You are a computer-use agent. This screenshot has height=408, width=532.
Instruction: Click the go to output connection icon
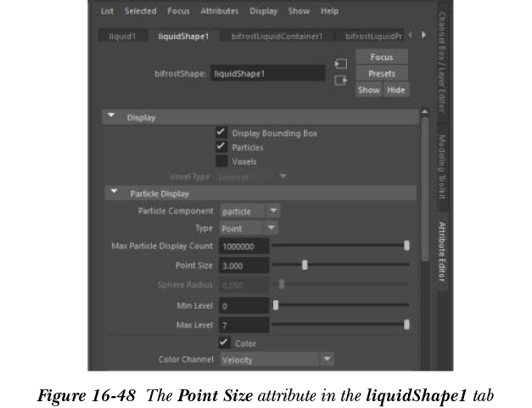tap(341, 81)
